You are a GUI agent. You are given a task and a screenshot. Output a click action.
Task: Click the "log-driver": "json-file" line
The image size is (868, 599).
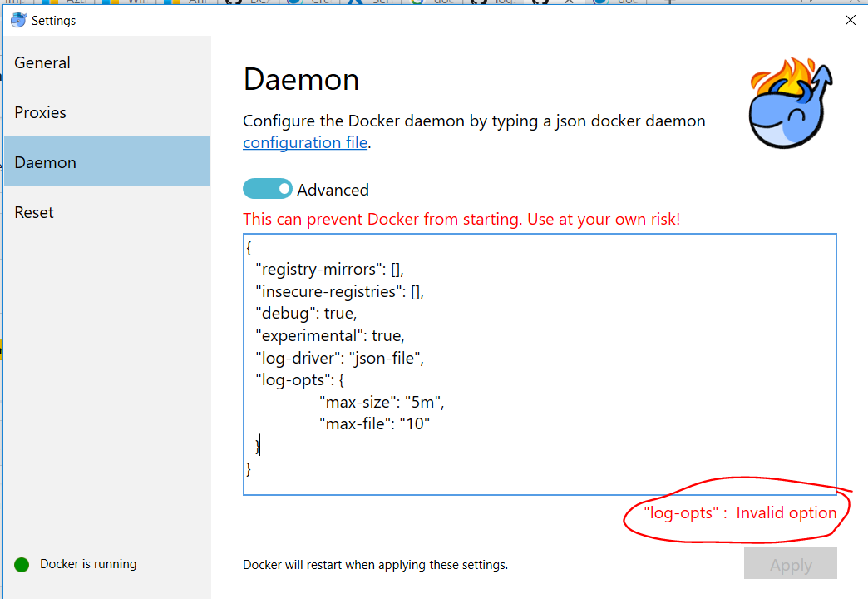[x=339, y=358]
